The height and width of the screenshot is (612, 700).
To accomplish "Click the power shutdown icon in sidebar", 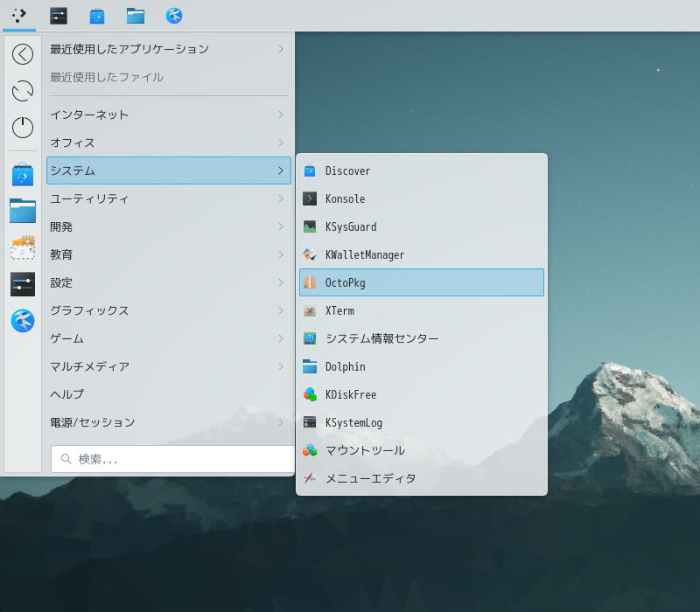I will click(x=23, y=128).
